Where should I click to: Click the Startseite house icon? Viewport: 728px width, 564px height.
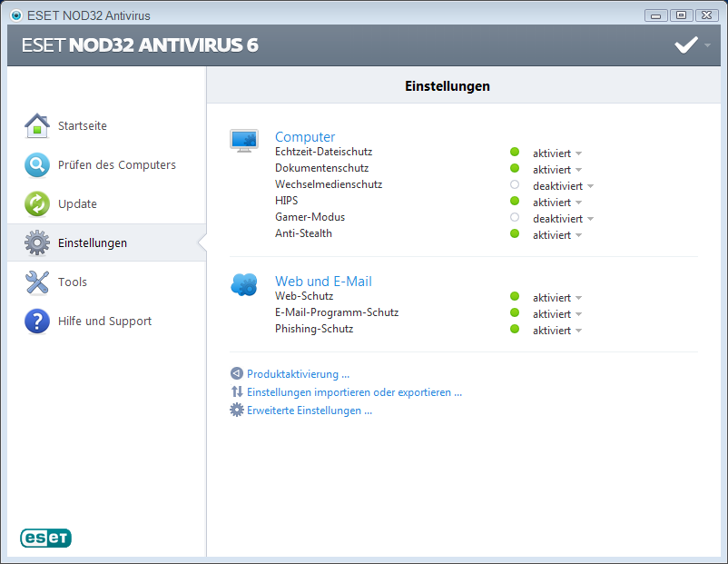tap(37, 125)
